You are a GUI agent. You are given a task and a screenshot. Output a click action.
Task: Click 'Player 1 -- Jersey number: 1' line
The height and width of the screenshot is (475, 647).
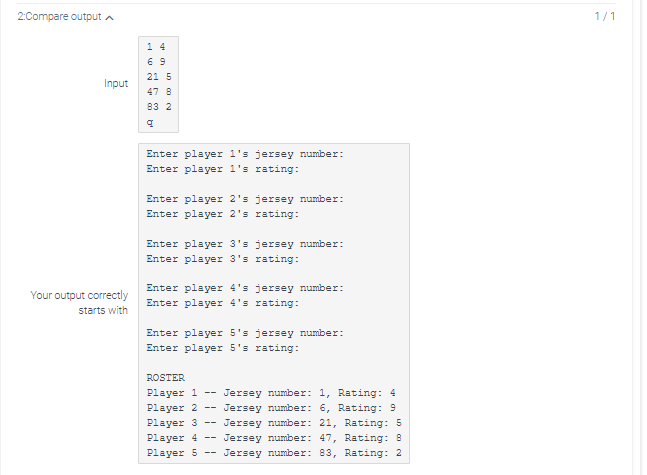tap(271, 393)
